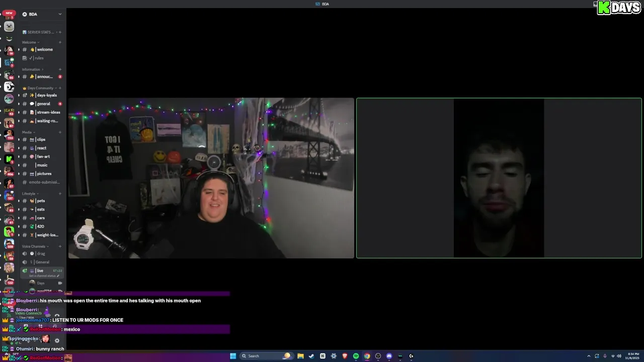644x362 pixels.
Task: Open the days-loyals channel
Action: (41, 95)
